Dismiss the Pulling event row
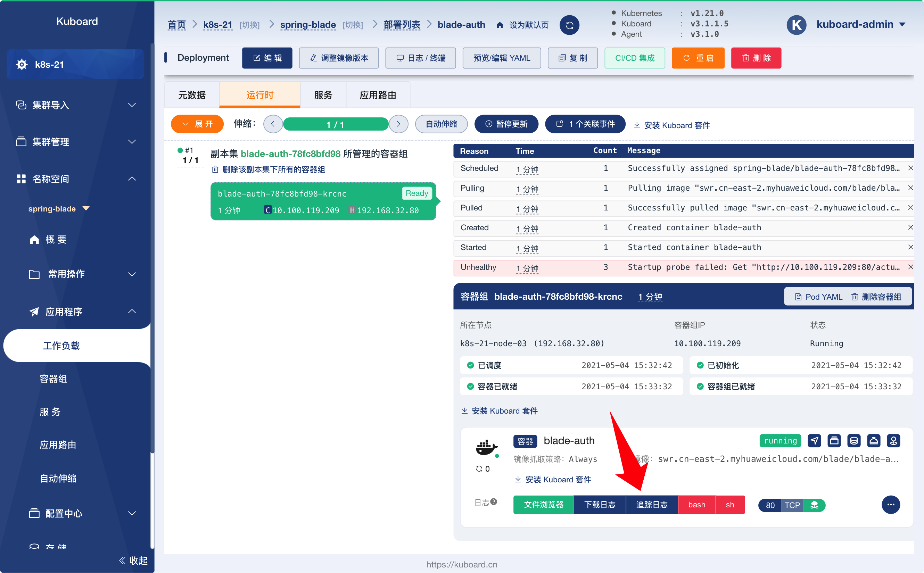The width and height of the screenshot is (924, 573). coord(910,188)
